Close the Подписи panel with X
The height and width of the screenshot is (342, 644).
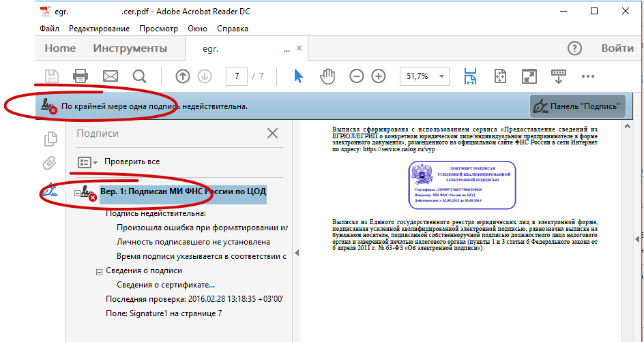pyautogui.click(x=272, y=134)
